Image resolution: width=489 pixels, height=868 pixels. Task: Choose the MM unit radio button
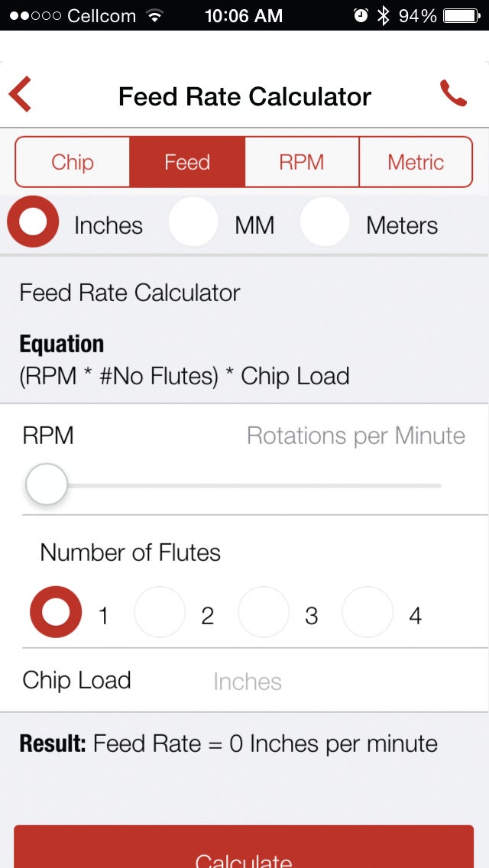[x=193, y=222]
